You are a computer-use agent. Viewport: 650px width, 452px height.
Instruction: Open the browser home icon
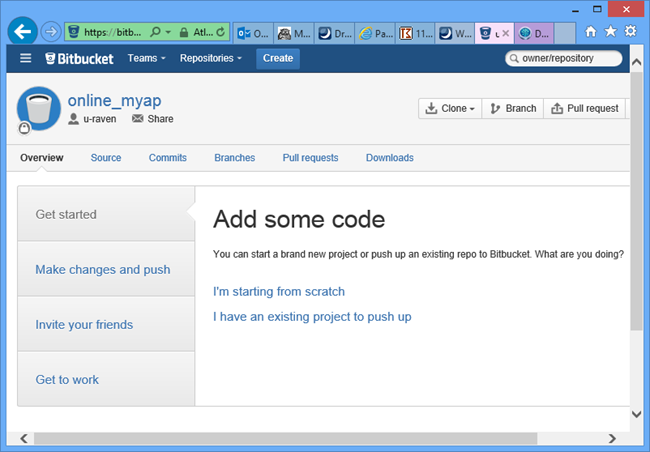click(591, 32)
